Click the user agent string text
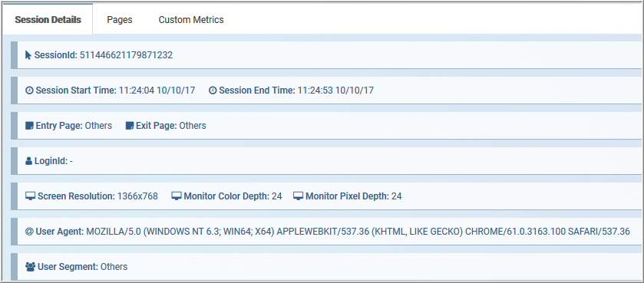 coord(358,232)
